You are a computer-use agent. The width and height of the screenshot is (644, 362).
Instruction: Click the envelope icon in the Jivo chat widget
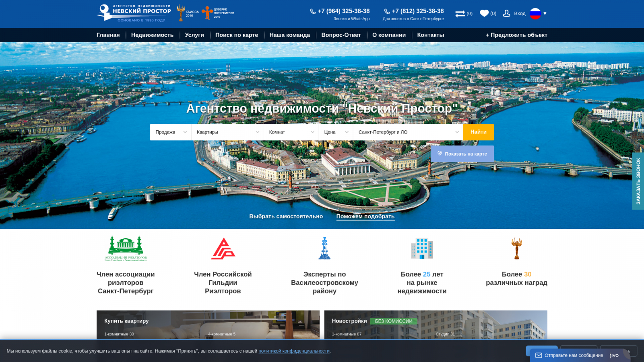point(539,355)
